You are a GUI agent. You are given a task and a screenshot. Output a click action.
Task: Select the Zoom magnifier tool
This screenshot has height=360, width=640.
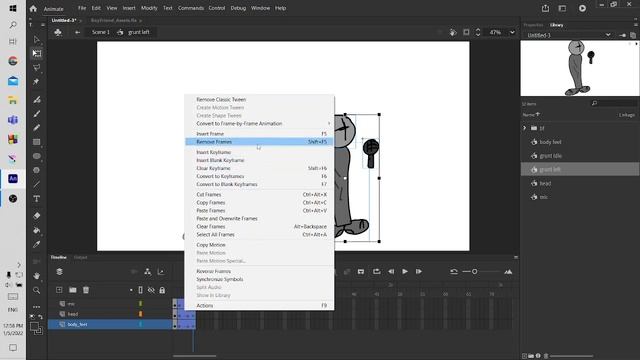pos(36,290)
